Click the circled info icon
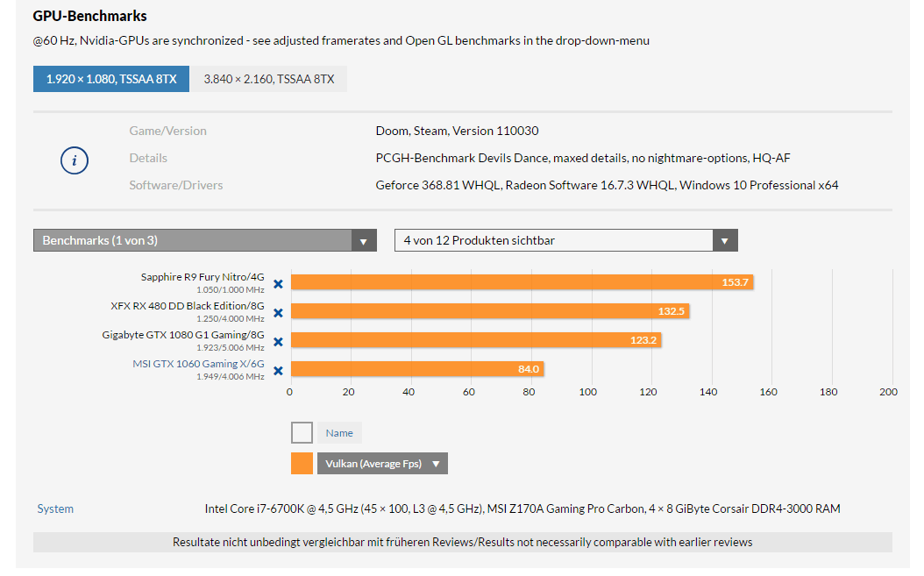Viewport: 924px width, 576px height. [x=75, y=160]
